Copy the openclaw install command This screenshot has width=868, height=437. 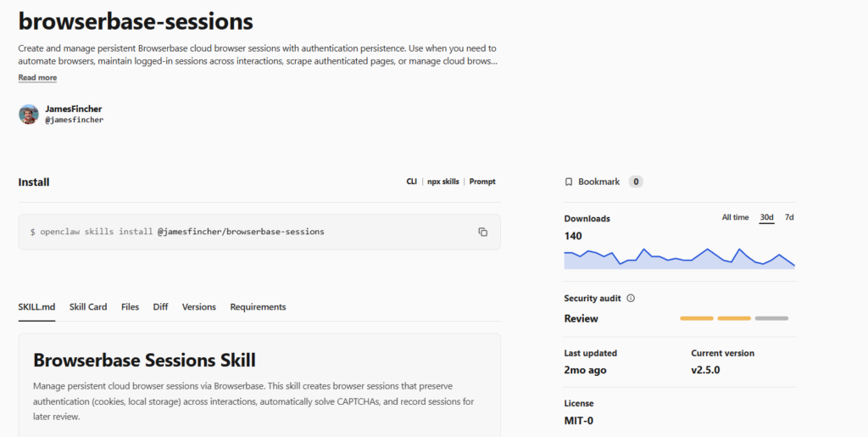click(482, 232)
